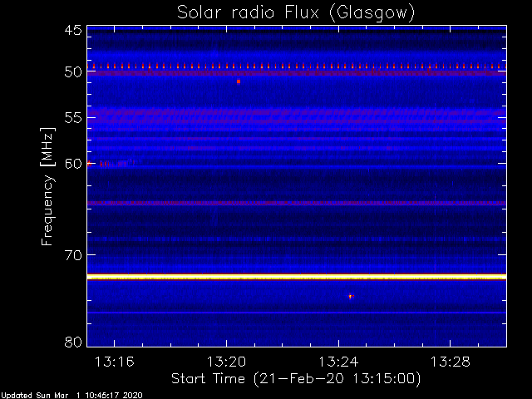
Task: Click the bright spot near 13:24 below 72 MHz
Action: click(x=351, y=296)
